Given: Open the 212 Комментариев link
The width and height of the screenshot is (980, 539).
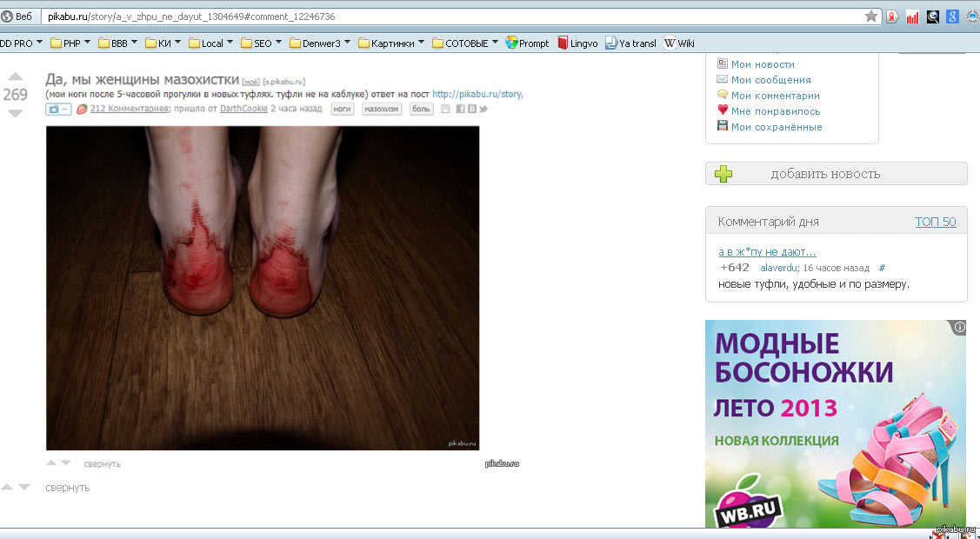Looking at the screenshot, I should pos(129,109).
